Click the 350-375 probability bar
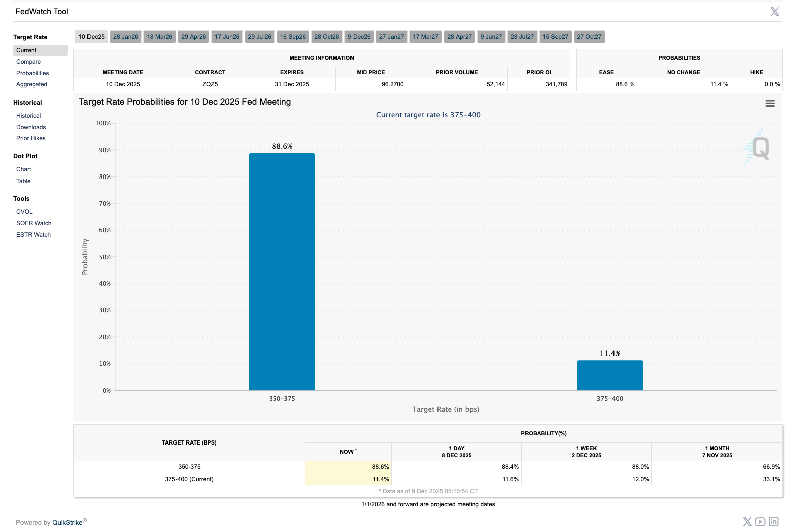789x532 pixels. [x=282, y=272]
